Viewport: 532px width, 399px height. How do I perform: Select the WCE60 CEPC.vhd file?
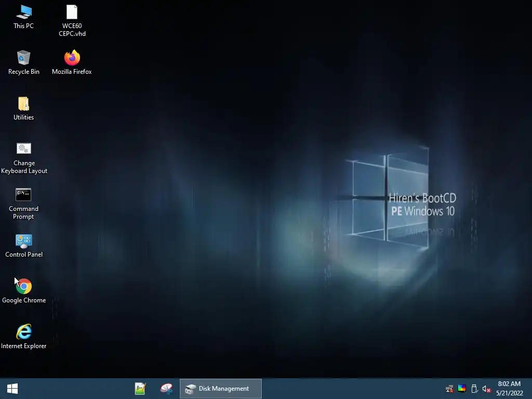coord(72,20)
